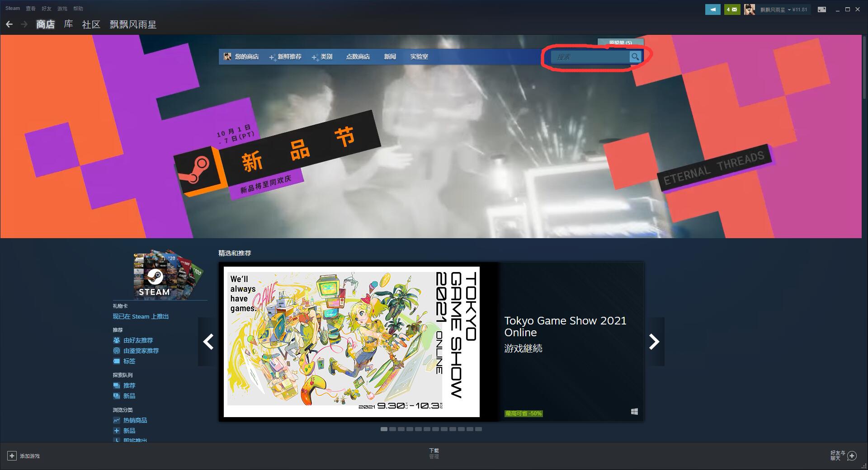Image resolution: width=868 pixels, height=470 pixels.
Task: Switch to the 商店 tab
Action: tap(45, 24)
